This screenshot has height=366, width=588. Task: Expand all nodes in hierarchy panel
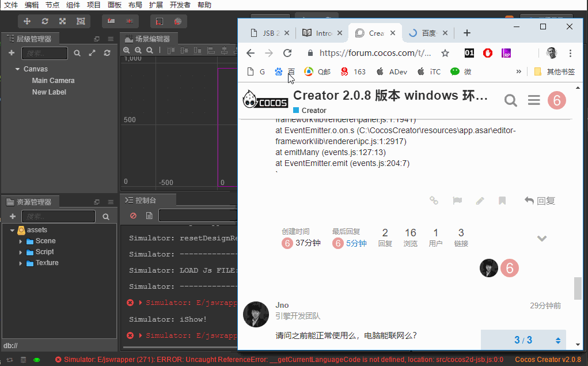coord(92,53)
